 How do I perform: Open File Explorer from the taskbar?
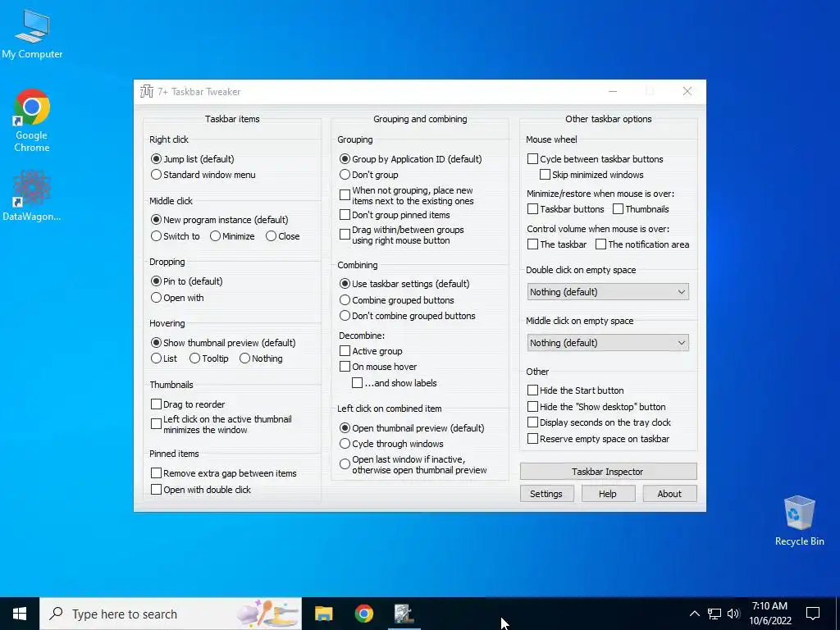pos(323,614)
